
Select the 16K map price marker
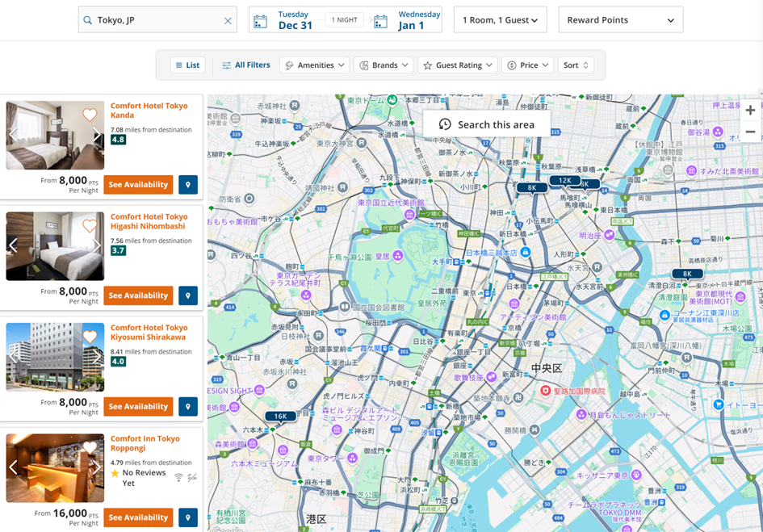tap(280, 417)
